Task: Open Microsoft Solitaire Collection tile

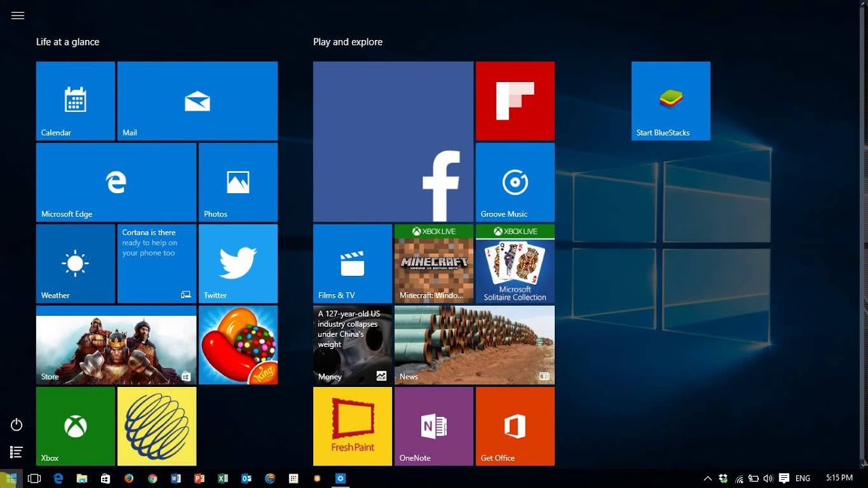Action: 515,264
